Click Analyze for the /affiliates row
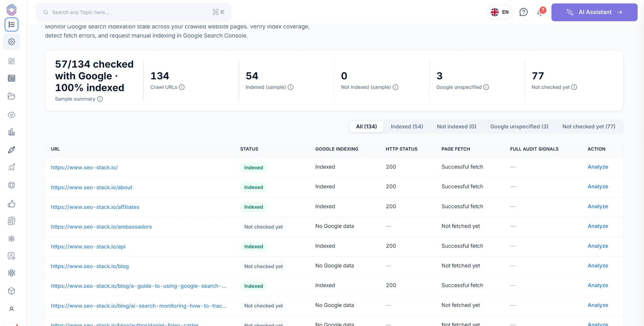 pos(598,206)
